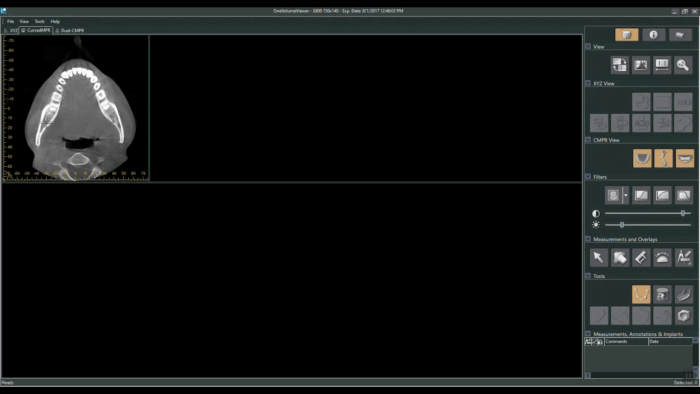The width and height of the screenshot is (700, 394).
Task: Click the 3D cube volume tool icon
Action: pyautogui.click(x=683, y=315)
